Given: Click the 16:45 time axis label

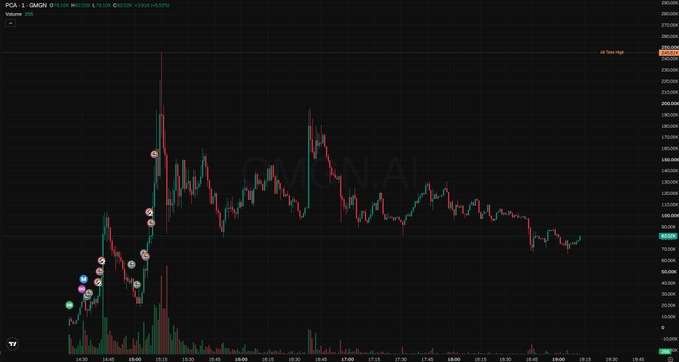Looking at the screenshot, I should point(321,359).
